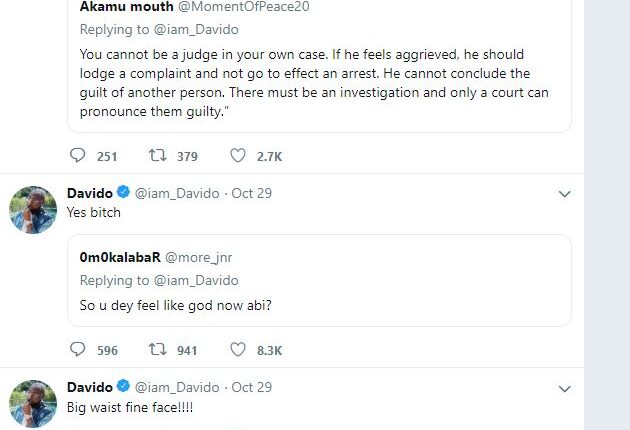Screen dimensions: 630x430
Task: Open quoted tweet "So u dey feel like god"
Action: coord(325,303)
